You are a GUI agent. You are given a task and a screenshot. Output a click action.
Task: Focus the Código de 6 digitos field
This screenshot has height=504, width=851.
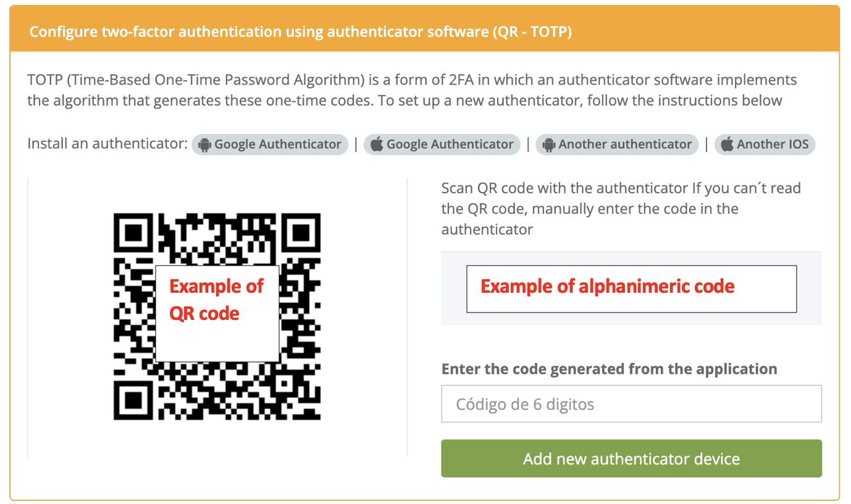(631, 405)
